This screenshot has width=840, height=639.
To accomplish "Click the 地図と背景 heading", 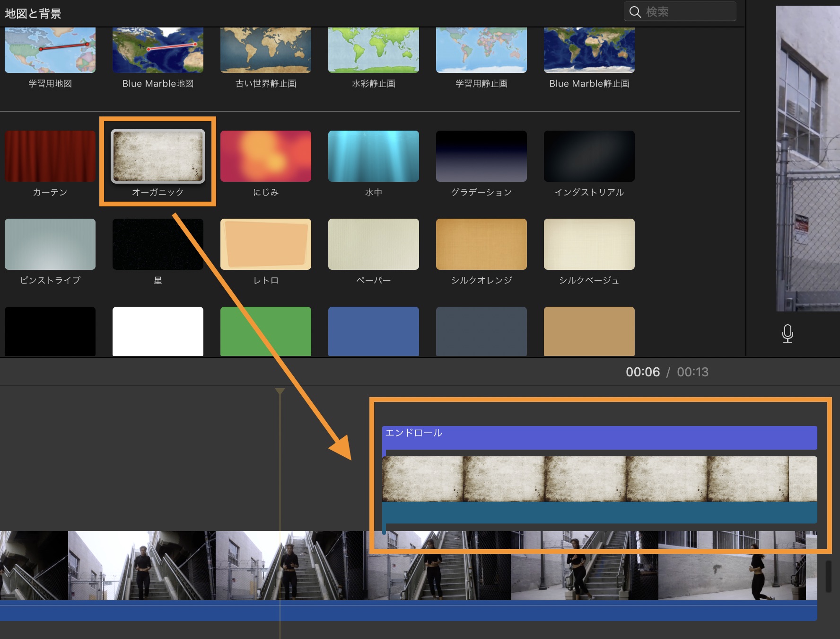I will [33, 14].
